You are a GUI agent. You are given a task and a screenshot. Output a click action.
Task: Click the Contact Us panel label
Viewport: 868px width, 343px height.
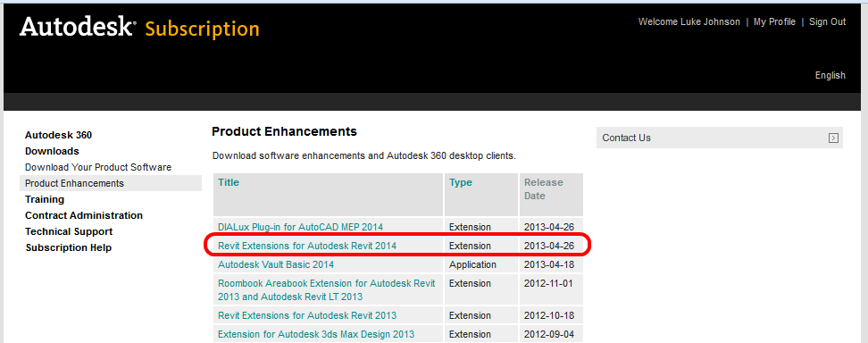coord(626,138)
